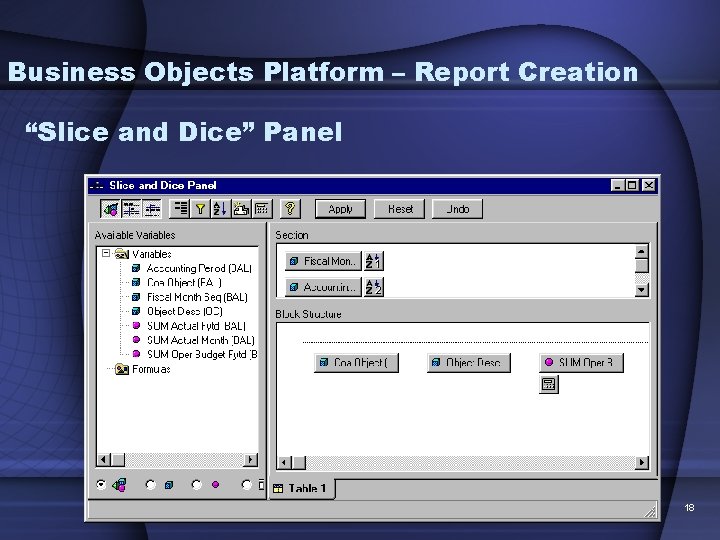Click the Undo button
The width and height of the screenshot is (720, 540).
pyautogui.click(x=457, y=209)
